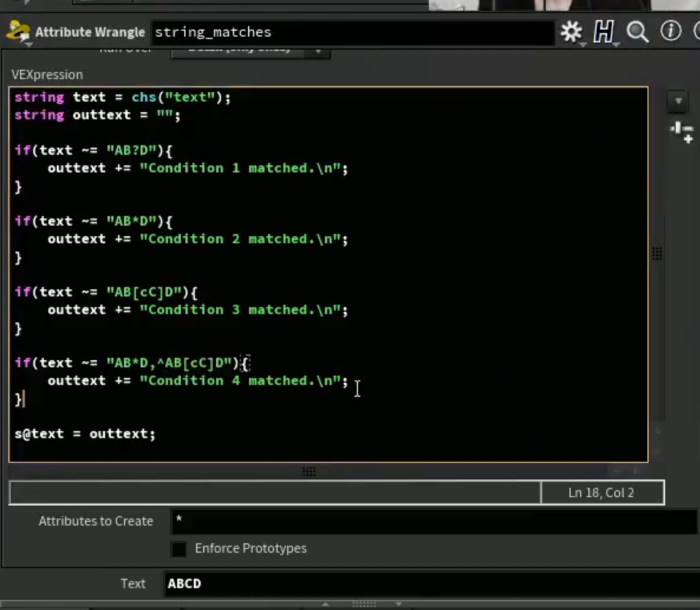Image resolution: width=700 pixels, height=610 pixels.
Task: Click the string_matches node name field
Action: click(353, 32)
